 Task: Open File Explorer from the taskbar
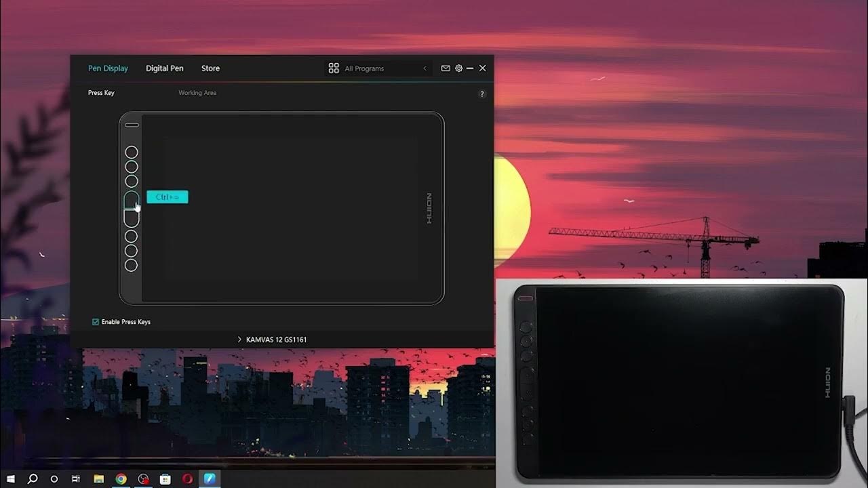[x=98, y=479]
